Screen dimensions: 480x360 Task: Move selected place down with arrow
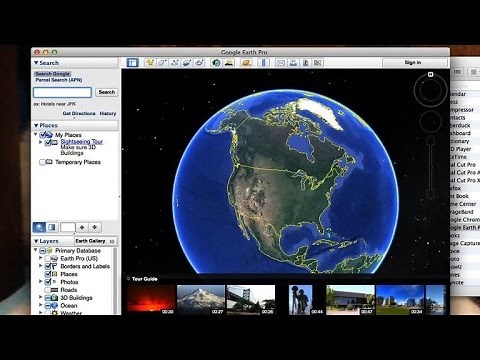(x=95, y=227)
